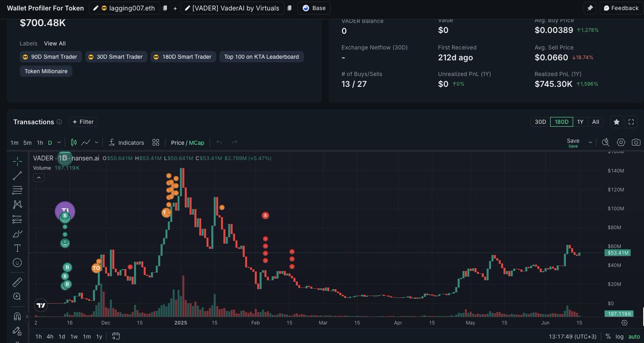Open the forecasting and measurement tools

pyautogui.click(x=17, y=219)
